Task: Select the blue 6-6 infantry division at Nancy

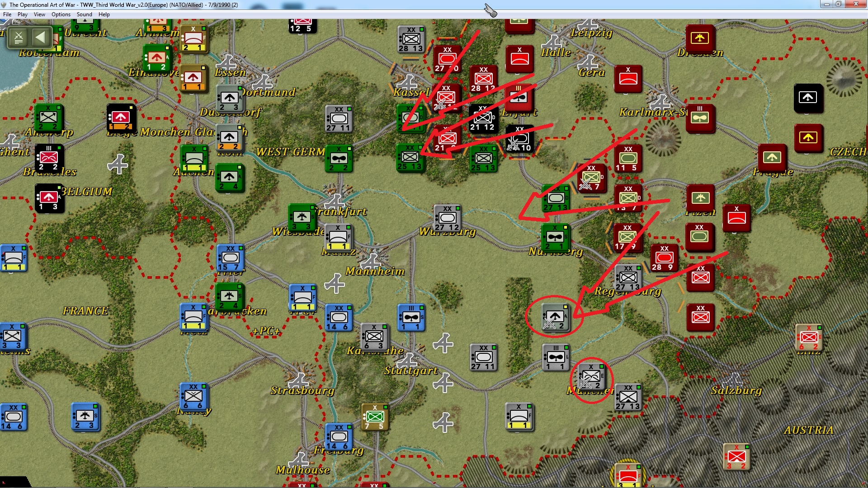Action: [194, 396]
